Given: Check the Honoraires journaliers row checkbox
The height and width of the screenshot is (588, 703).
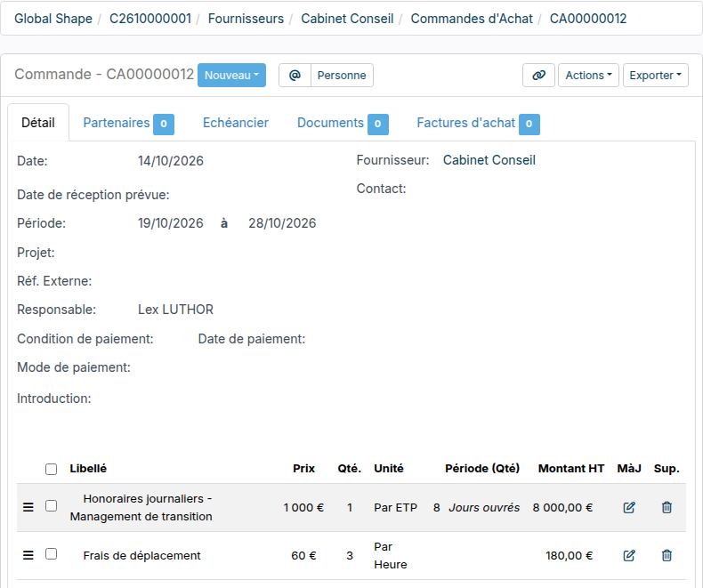Looking at the screenshot, I should (51, 506).
